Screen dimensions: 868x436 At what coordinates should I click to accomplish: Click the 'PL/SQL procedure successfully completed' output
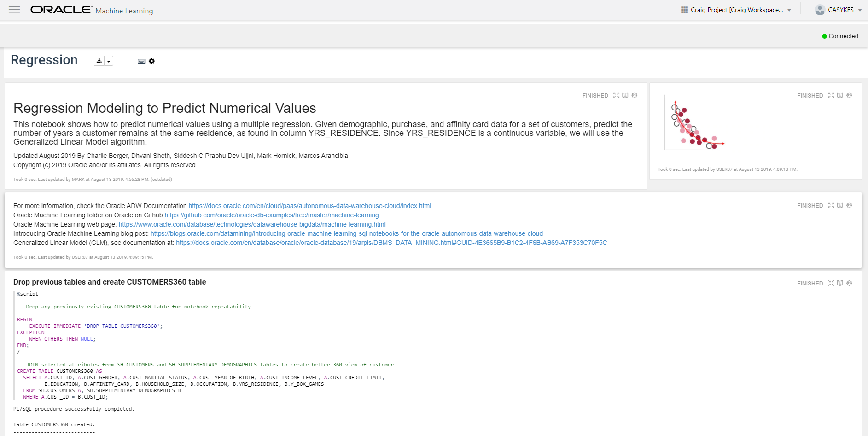(x=74, y=409)
